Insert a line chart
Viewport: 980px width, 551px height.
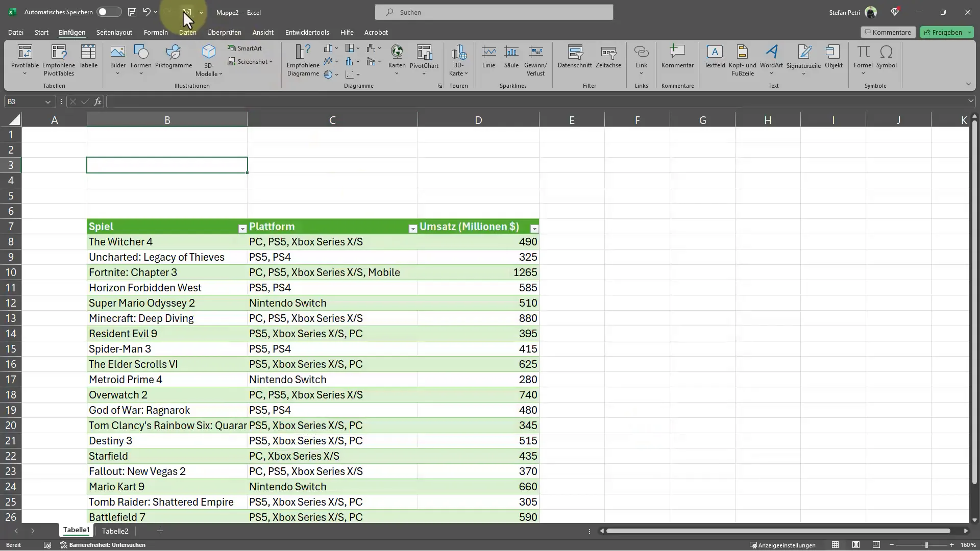click(331, 61)
